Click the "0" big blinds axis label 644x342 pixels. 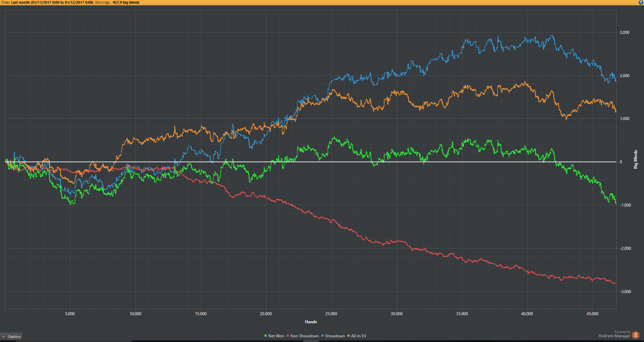pyautogui.click(x=621, y=162)
